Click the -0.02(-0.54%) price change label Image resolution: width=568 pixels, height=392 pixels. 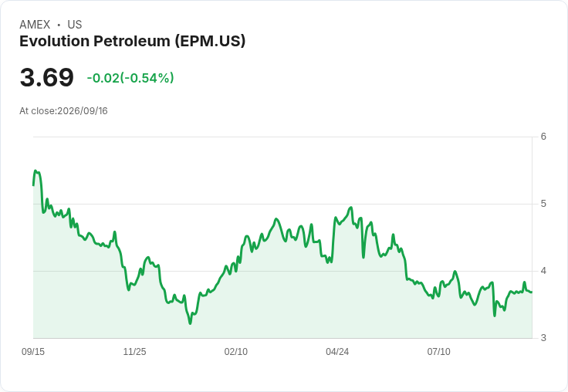tap(130, 78)
